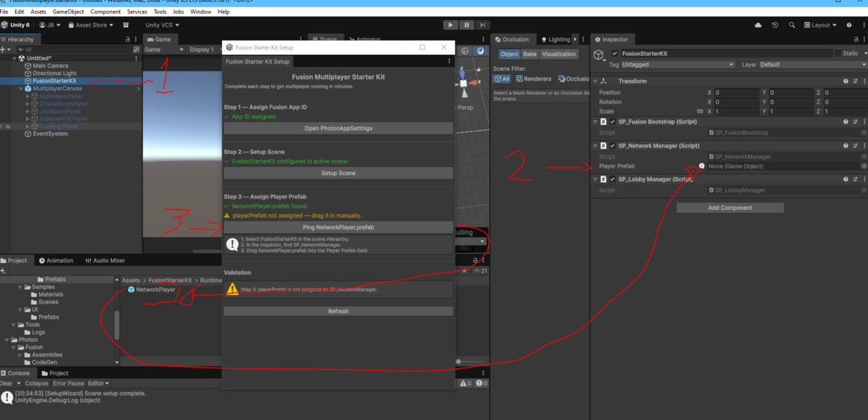
Task: Switch to the Lighting tab
Action: [555, 39]
